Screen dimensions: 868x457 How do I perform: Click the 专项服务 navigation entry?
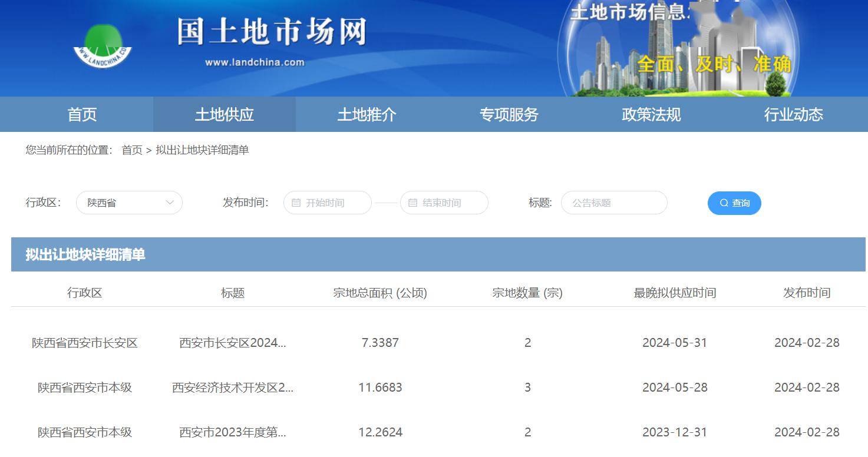tap(509, 114)
